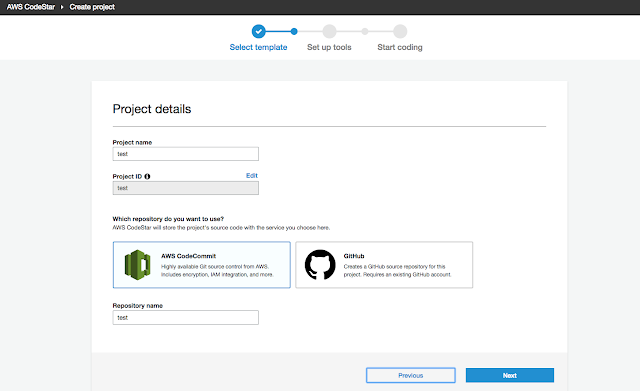Click the breadcrumb arrow separator icon

point(62,7)
